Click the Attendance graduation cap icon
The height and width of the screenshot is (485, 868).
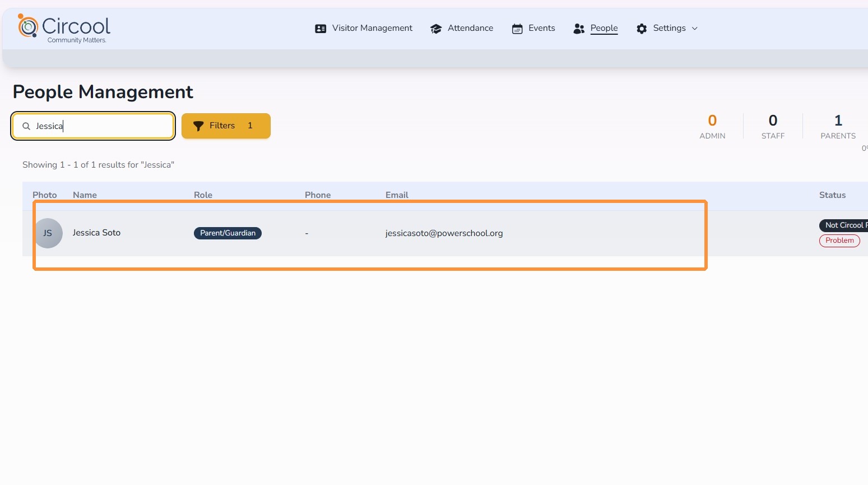[x=436, y=29]
